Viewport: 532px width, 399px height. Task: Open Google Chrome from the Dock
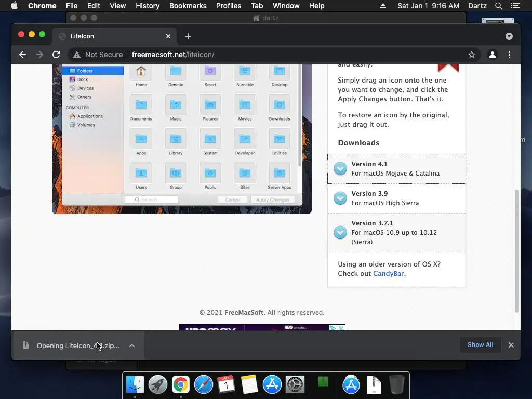click(180, 384)
